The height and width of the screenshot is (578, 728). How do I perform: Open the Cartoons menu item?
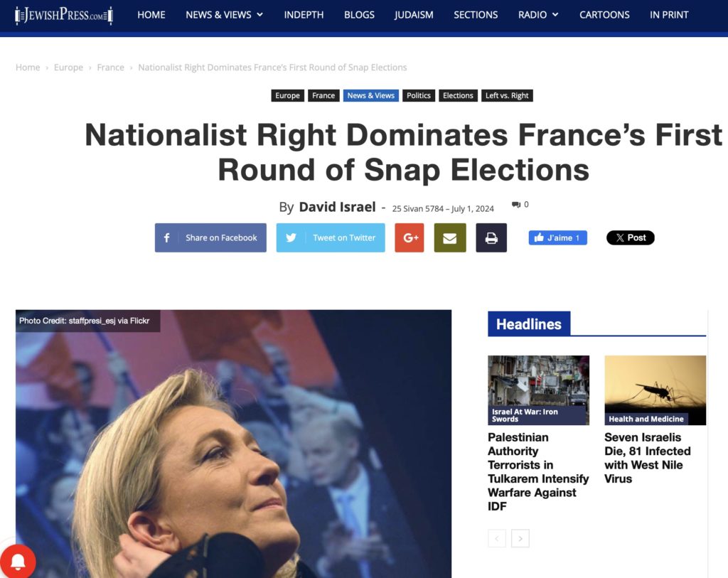[x=604, y=15]
